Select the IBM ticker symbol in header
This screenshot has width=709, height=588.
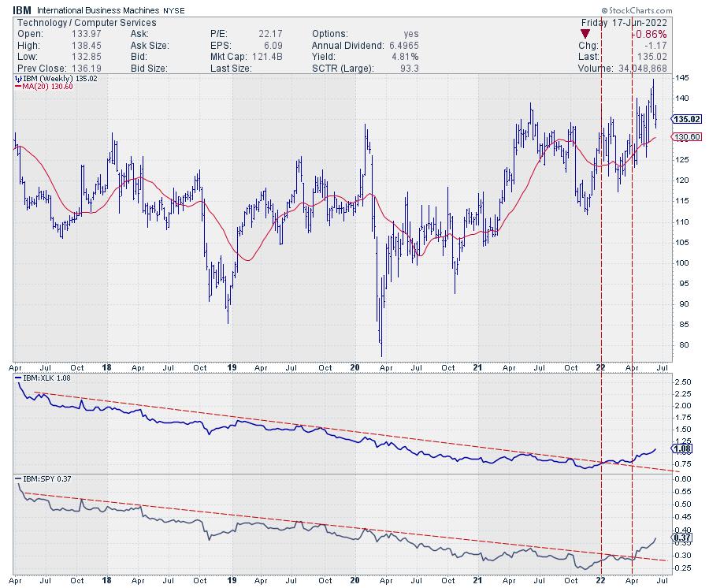(25, 11)
